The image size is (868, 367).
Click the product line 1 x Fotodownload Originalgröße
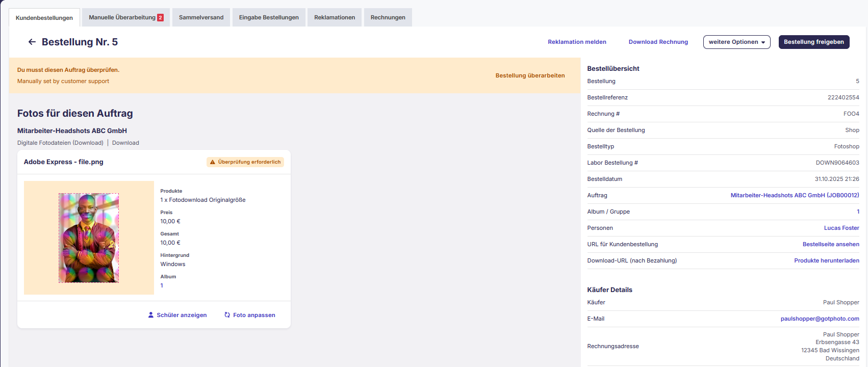[x=203, y=200]
